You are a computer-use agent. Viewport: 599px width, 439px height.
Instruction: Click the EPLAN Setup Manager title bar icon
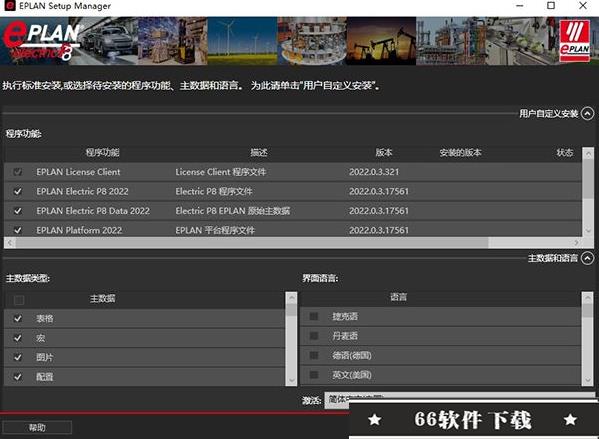[10, 6]
